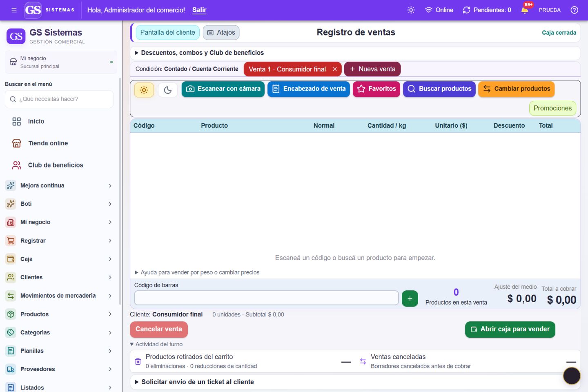Open Promociones
Viewport: 588px width, 392px height.
pos(552,108)
